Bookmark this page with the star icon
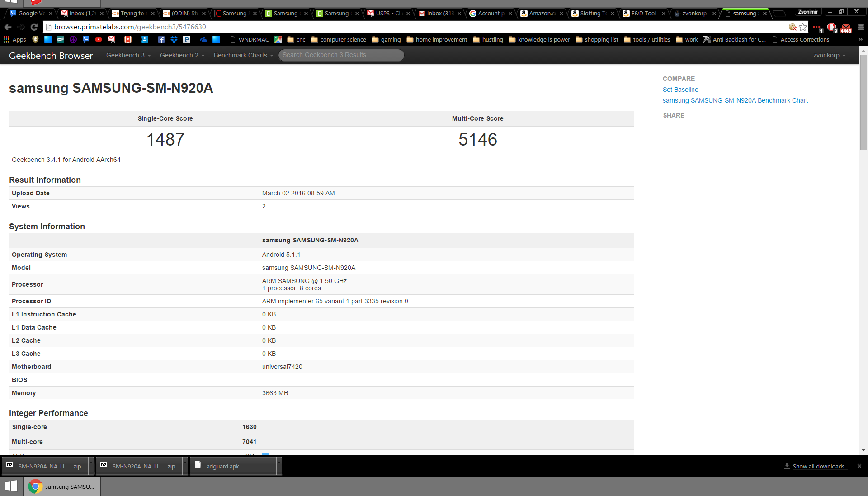The image size is (868, 496). click(x=803, y=27)
